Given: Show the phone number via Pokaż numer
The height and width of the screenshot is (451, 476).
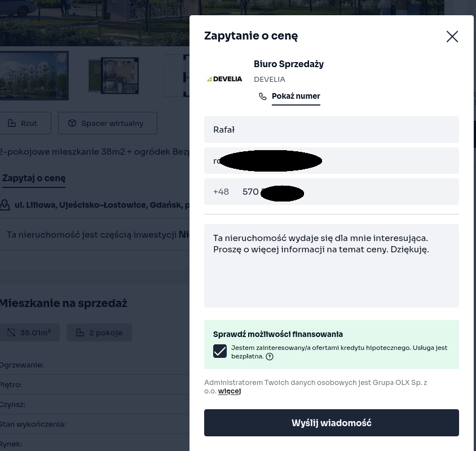Looking at the screenshot, I should (296, 96).
